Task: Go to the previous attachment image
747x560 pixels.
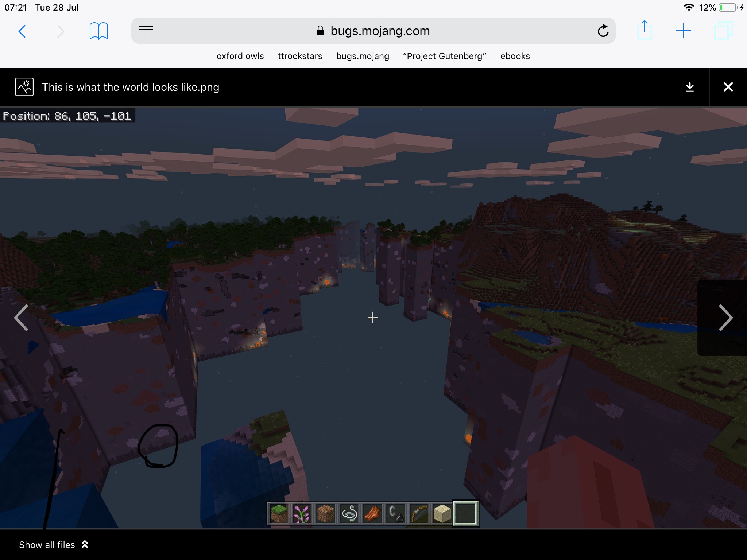Action: (21, 318)
